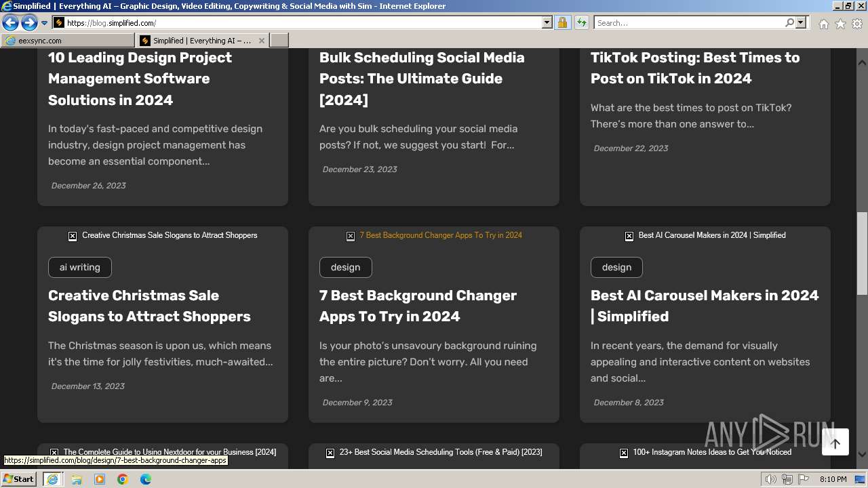Image resolution: width=868 pixels, height=488 pixels.
Task: Click the Simplified site favicon in address bar
Action: coord(59,23)
